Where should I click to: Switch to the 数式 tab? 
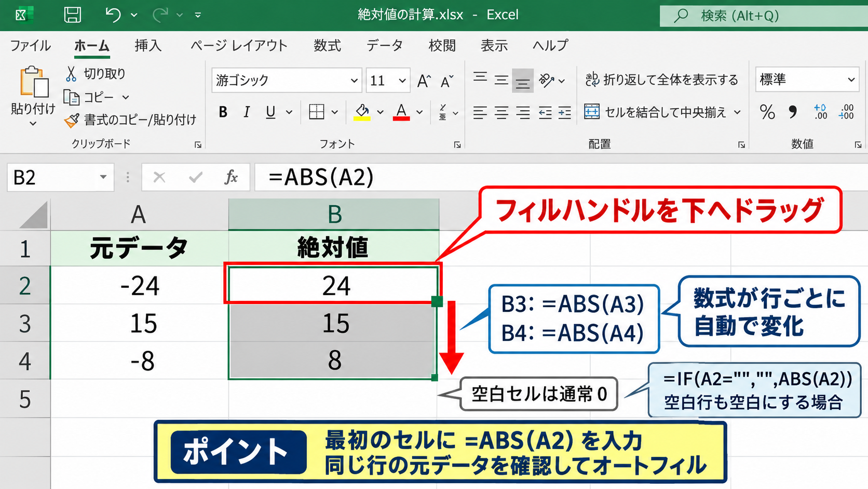[x=327, y=46]
